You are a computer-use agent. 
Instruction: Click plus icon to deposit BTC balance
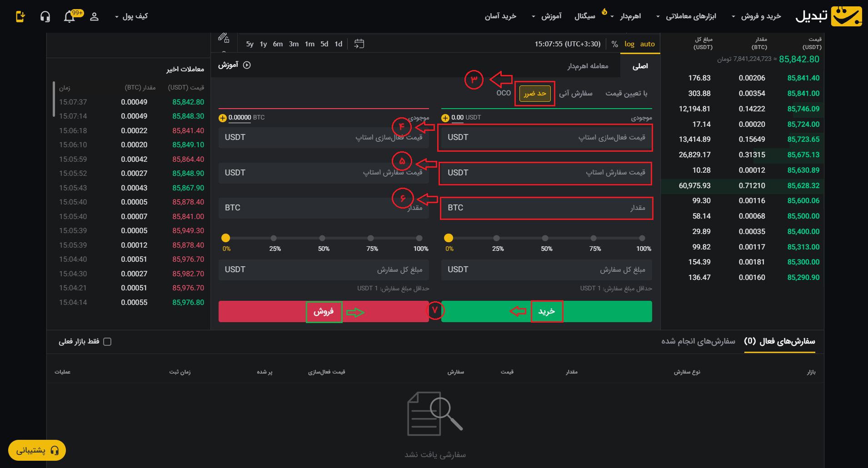(x=223, y=118)
